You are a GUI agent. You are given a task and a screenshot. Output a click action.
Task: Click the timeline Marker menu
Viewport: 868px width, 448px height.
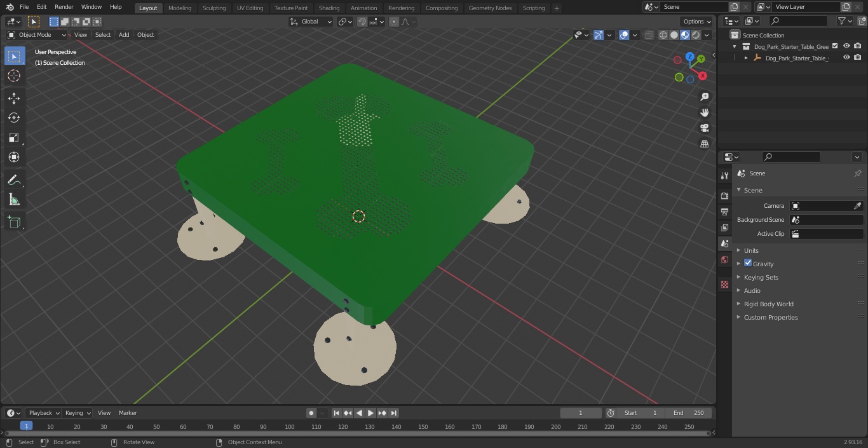[128, 413]
